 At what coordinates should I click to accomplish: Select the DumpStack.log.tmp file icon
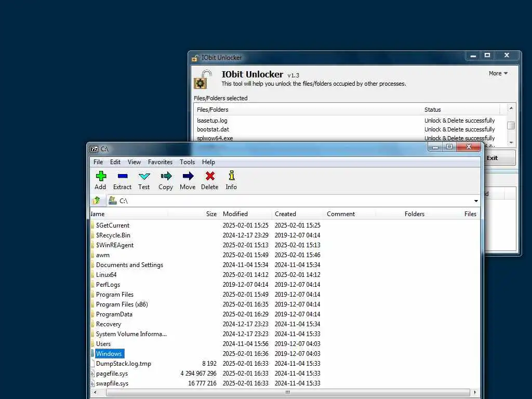[x=92, y=364]
